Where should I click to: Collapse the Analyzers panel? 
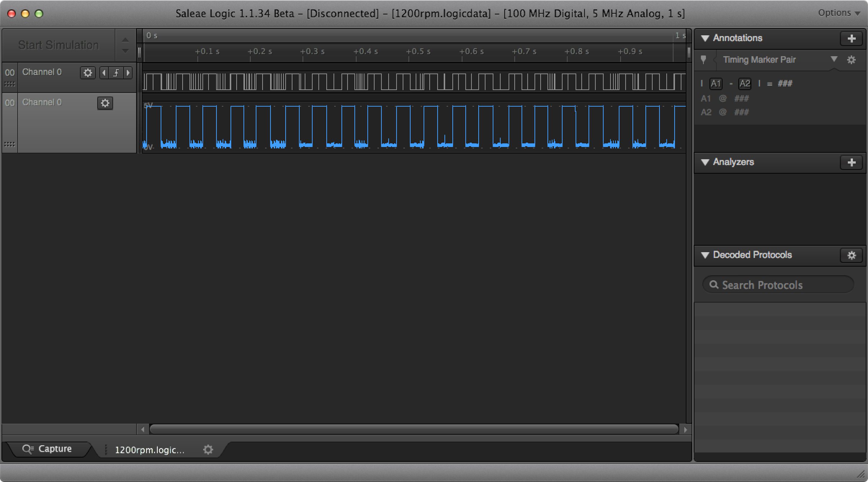(705, 162)
